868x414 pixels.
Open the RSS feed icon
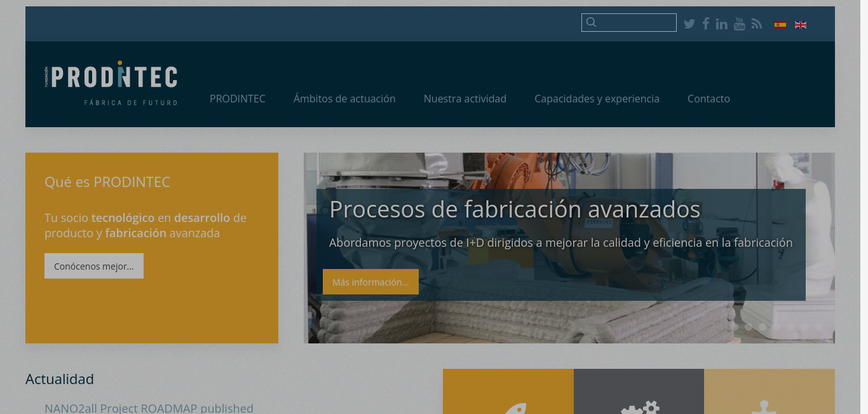(x=756, y=24)
